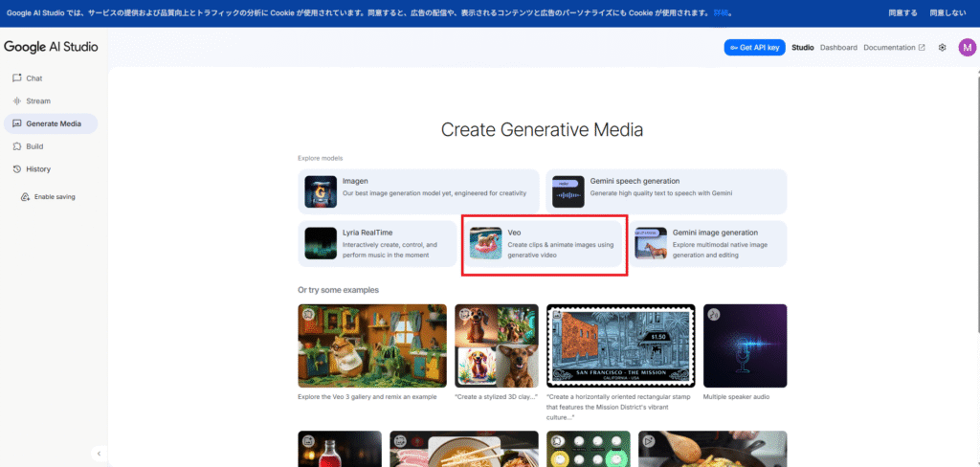Viewport: 980px width, 467px height.
Task: Open History in the sidebar
Action: (51, 168)
